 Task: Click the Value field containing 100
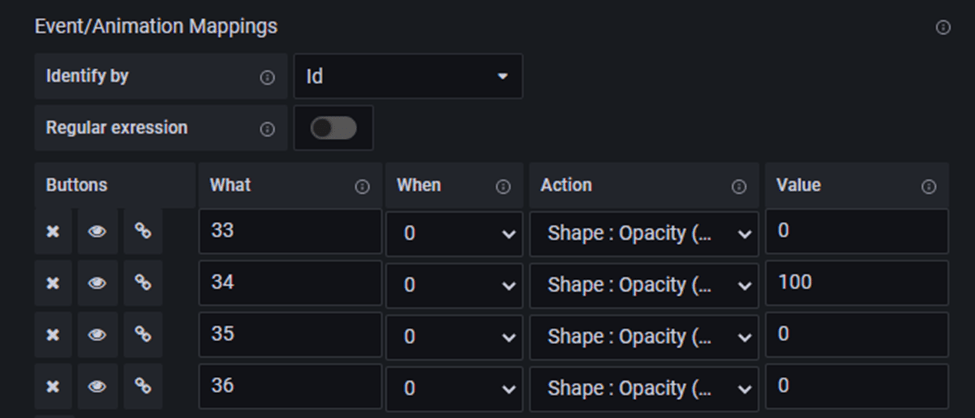tap(857, 284)
